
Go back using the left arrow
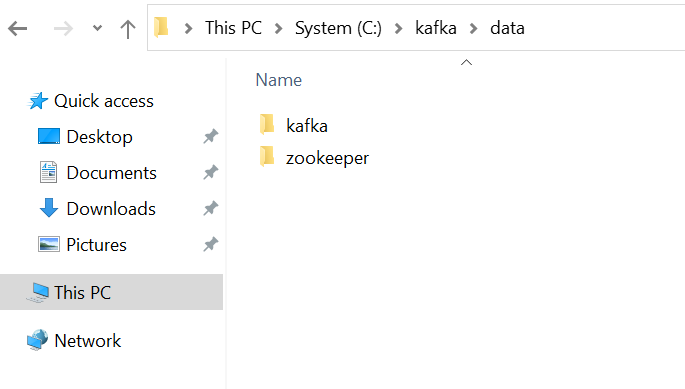click(17, 29)
